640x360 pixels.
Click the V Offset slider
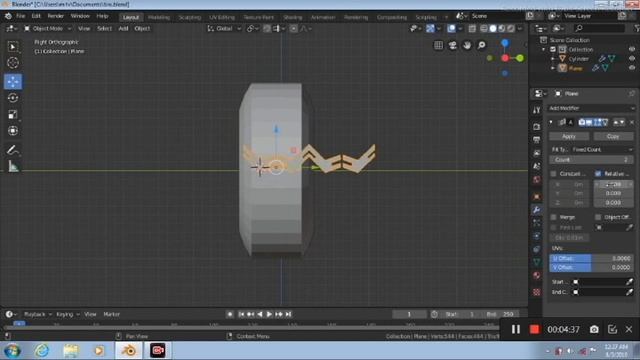[x=591, y=267]
